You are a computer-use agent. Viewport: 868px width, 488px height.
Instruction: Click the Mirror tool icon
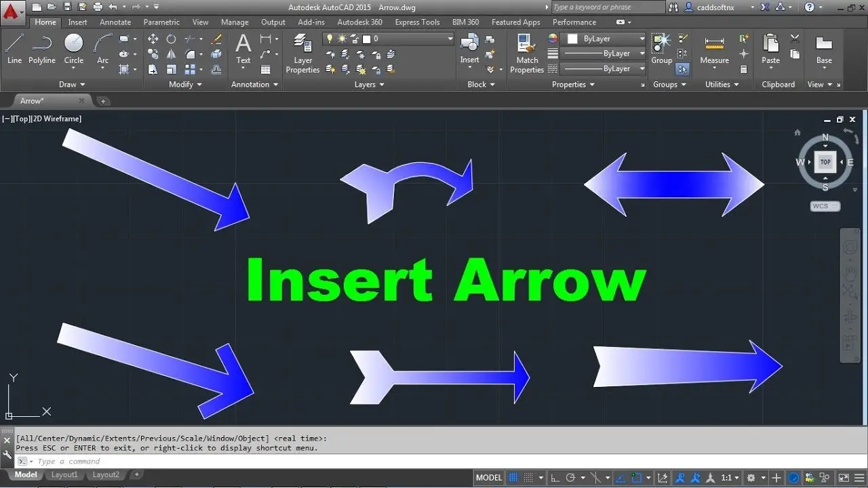[x=172, y=54]
